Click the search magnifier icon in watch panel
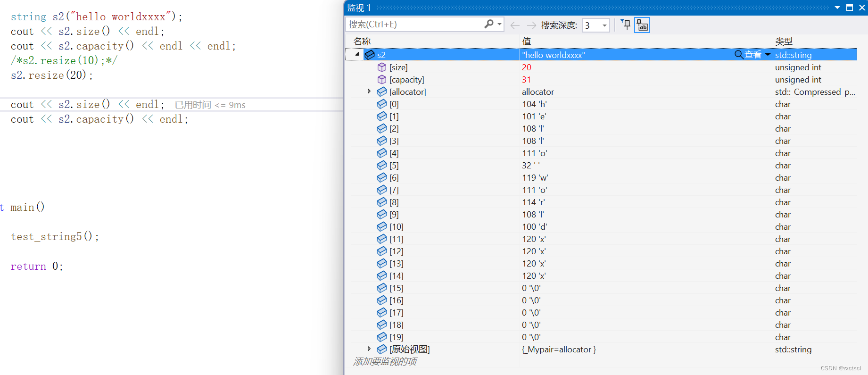868x375 pixels. [x=489, y=24]
